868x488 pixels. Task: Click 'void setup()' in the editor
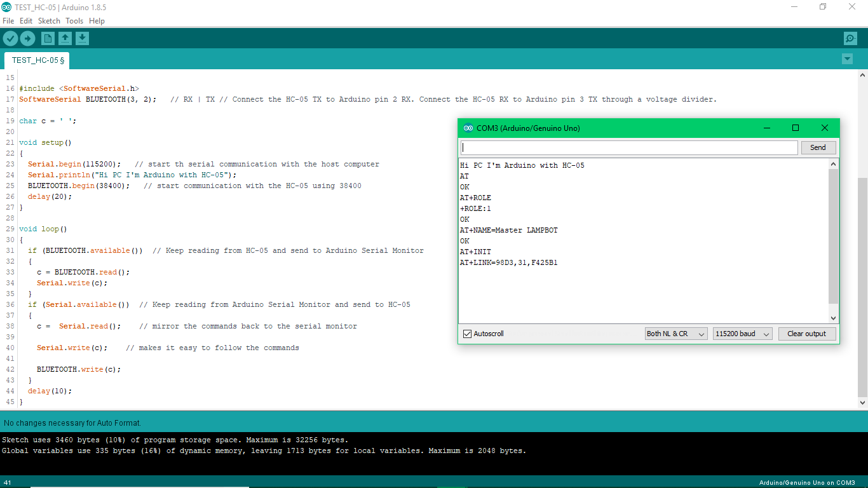[45, 142]
